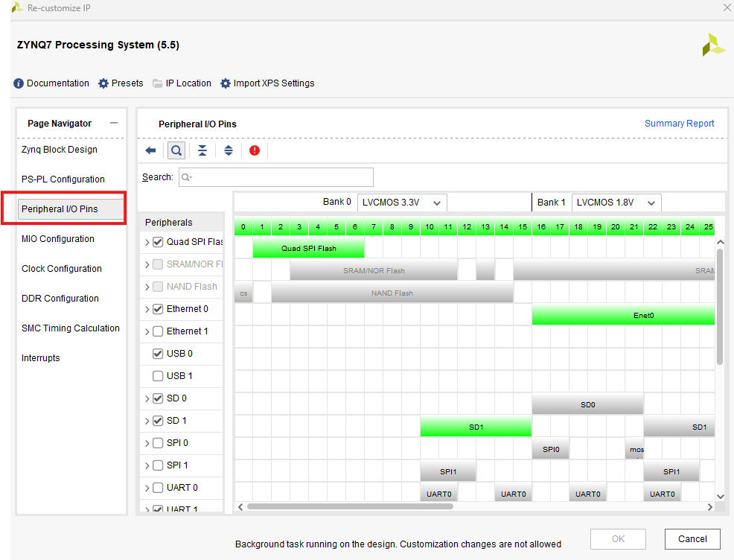Screen dimensions: 734x560
Task: Select the gray SD0 pin block
Action: click(588, 404)
